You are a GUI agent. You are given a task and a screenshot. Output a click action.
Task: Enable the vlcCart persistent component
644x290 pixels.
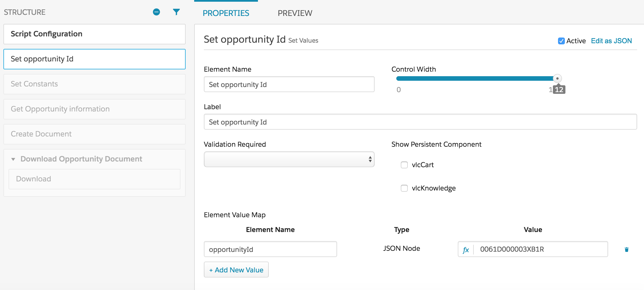click(404, 165)
